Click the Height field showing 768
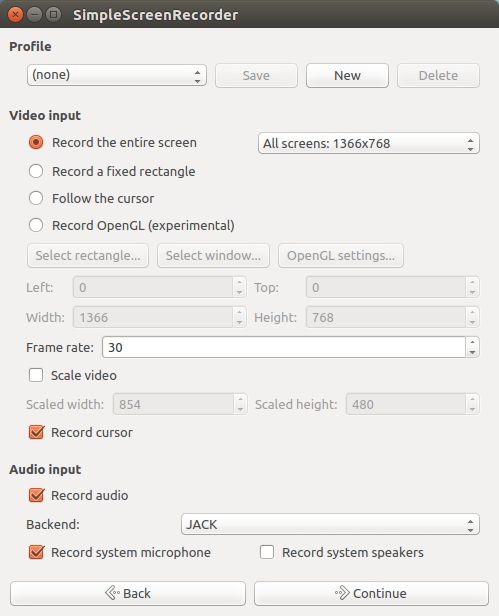 click(x=386, y=317)
